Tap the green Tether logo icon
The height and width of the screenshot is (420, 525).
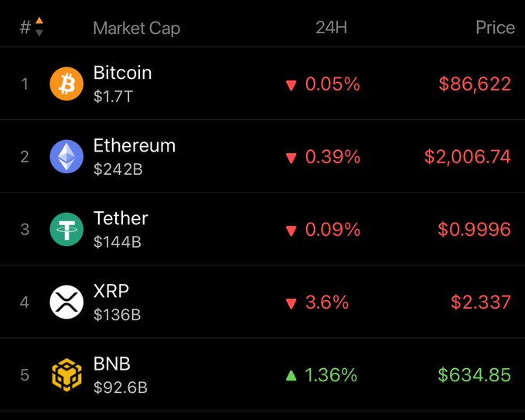click(x=66, y=230)
